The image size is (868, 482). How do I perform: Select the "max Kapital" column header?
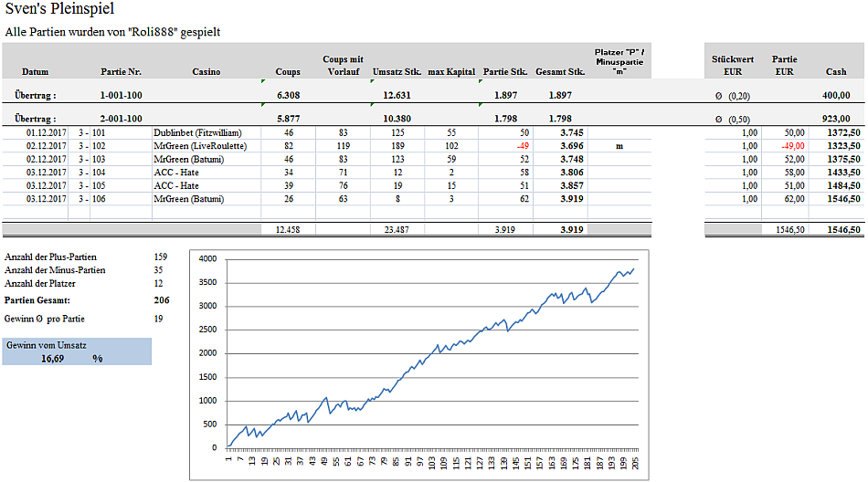[451, 71]
